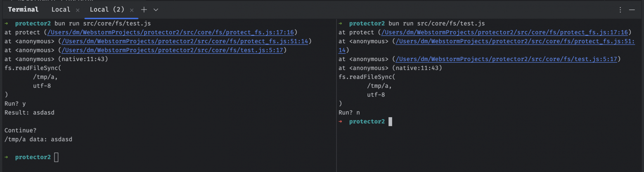The width and height of the screenshot is (644, 172).
Task: Click the divider between split terminal panes
Action: (336, 95)
